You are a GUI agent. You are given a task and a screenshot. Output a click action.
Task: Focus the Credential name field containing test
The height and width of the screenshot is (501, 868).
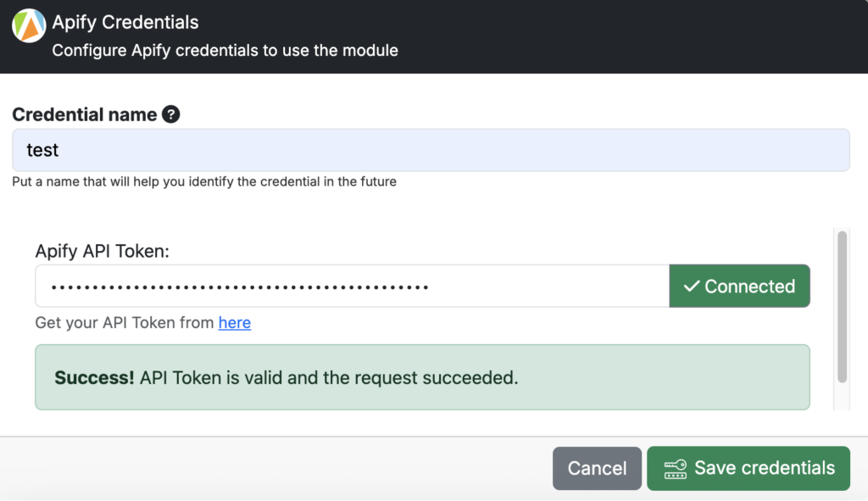pos(431,150)
